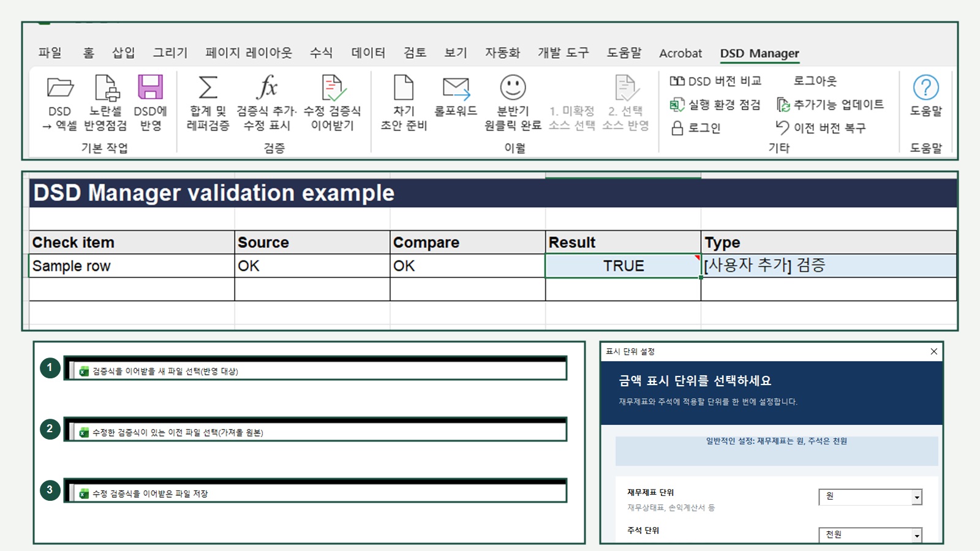Click the Check item header cell
This screenshot has height=551, width=980.
[132, 242]
